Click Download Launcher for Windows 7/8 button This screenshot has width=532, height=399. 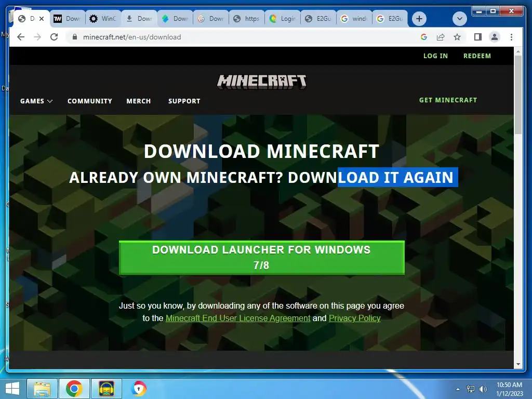262,258
